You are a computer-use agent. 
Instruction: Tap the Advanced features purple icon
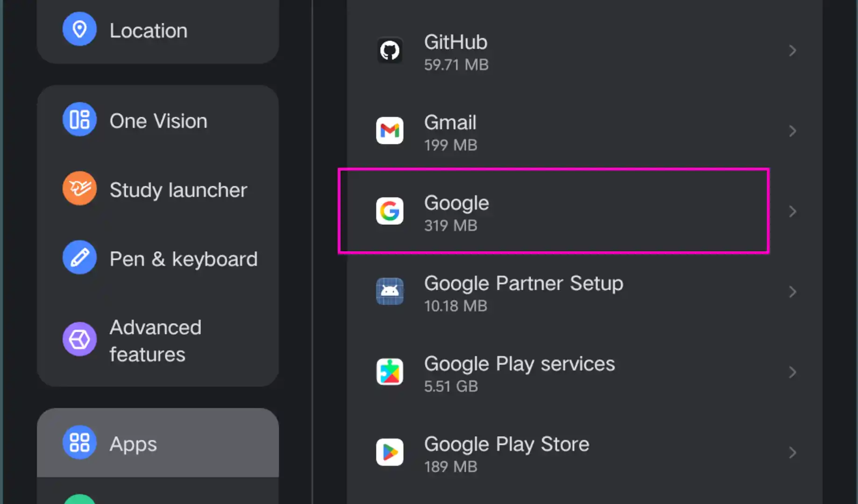point(79,340)
